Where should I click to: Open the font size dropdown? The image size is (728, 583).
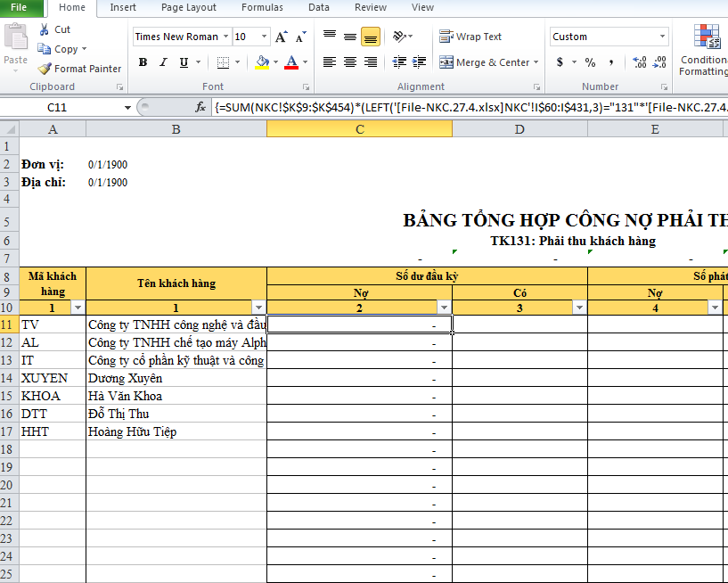[264, 37]
